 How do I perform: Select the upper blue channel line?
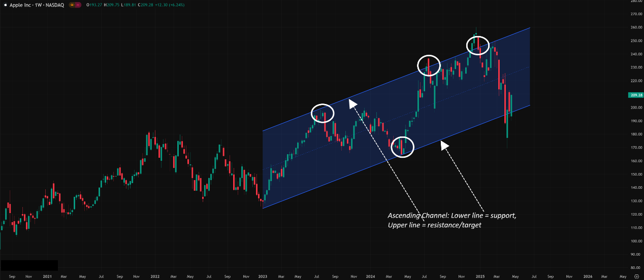click(396, 79)
